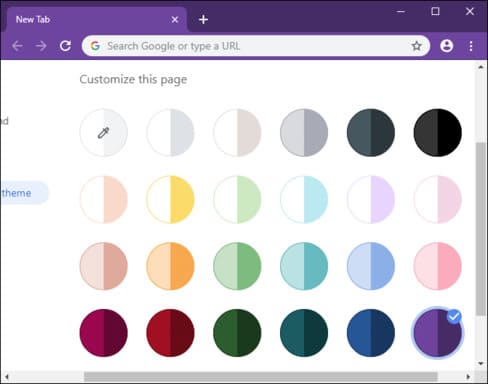
Task: Go forward using the forward arrow
Action: pos(41,46)
